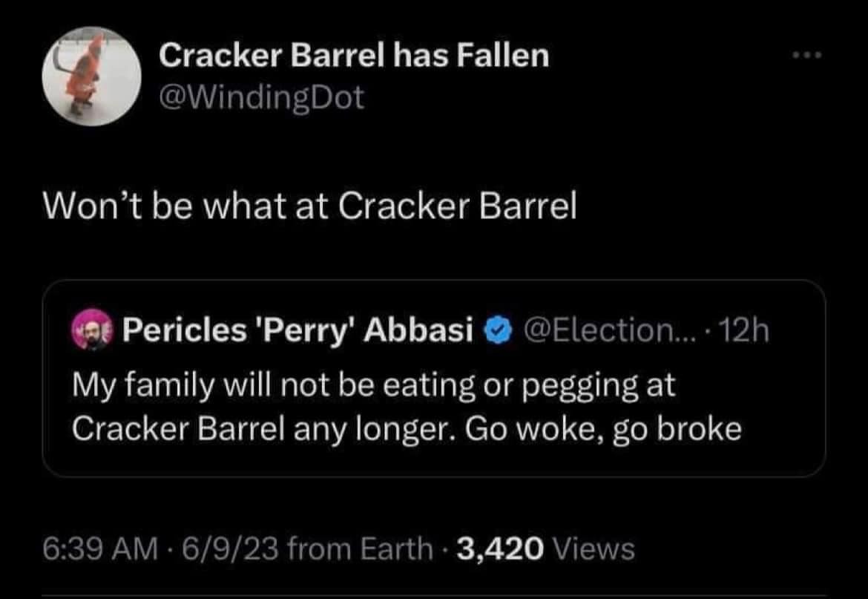Click the blue verified badge
Viewport: 868px width, 599px height.
[x=499, y=329]
